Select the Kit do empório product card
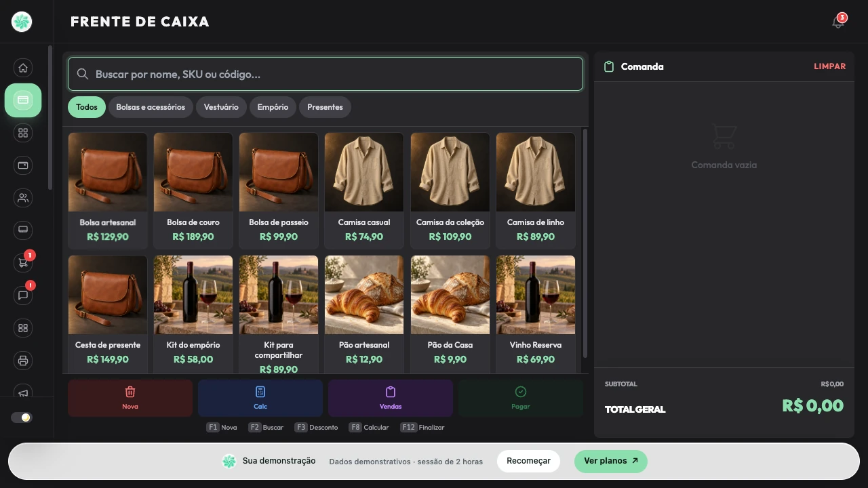Viewport: 868px width, 488px height. pos(193,313)
